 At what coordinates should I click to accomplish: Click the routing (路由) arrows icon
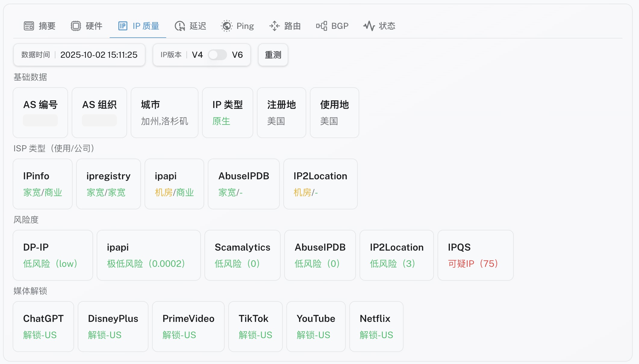point(274,26)
